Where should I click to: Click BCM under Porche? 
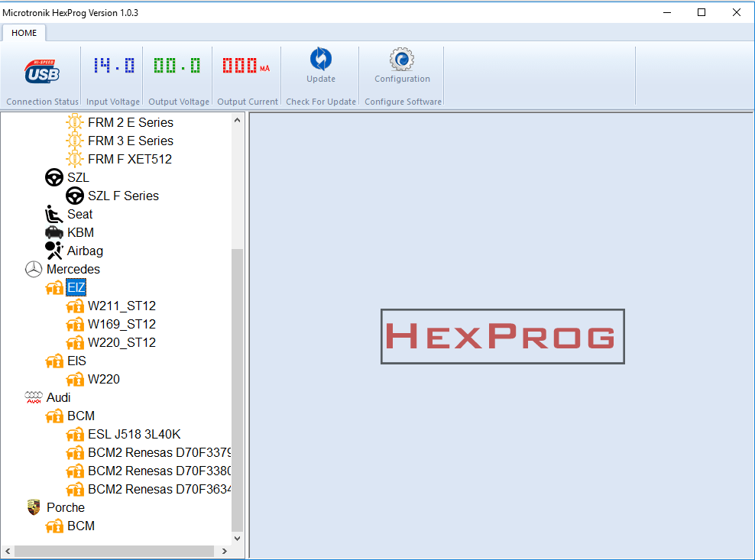[82, 526]
